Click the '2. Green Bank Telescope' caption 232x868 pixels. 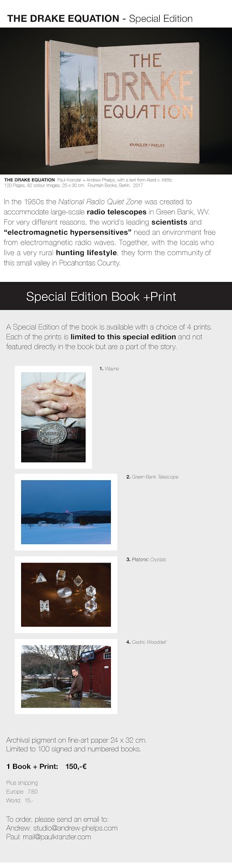[152, 477]
